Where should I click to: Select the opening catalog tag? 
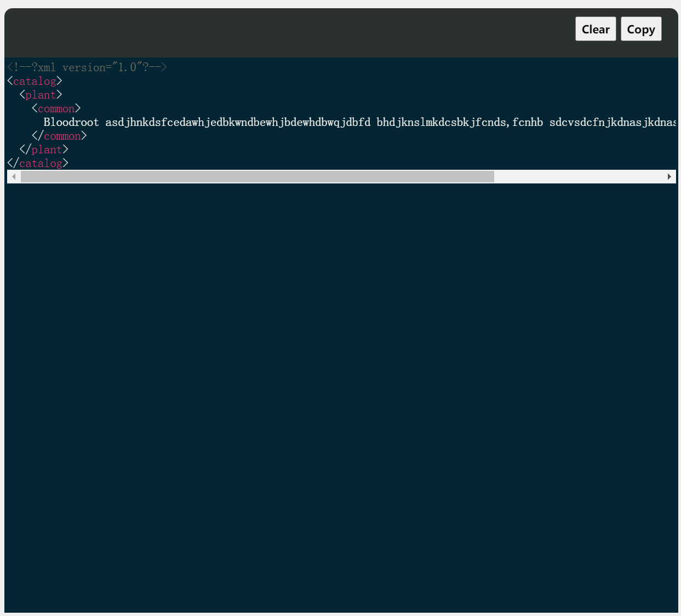pos(34,81)
